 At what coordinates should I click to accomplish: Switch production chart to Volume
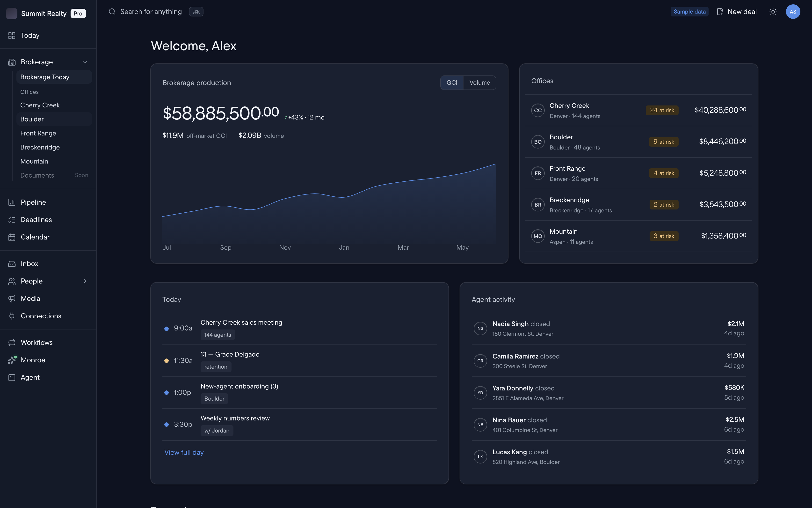[x=479, y=83]
